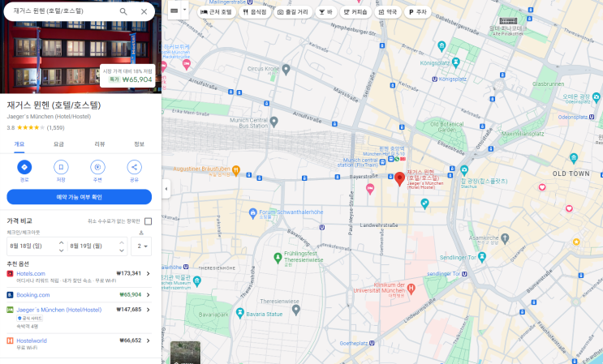Filter map by 근처 호텔

point(217,12)
